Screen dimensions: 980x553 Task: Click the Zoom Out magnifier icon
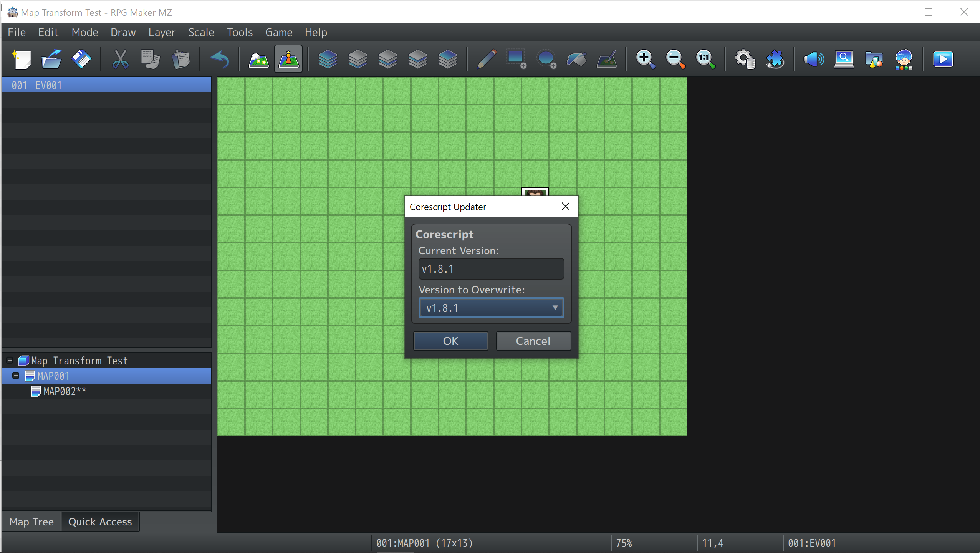coord(675,60)
